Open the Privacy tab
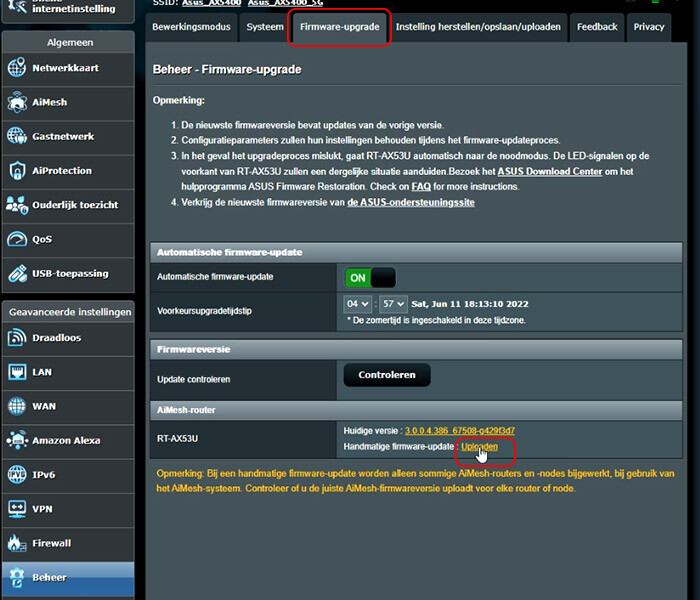The width and height of the screenshot is (700, 600). click(649, 27)
